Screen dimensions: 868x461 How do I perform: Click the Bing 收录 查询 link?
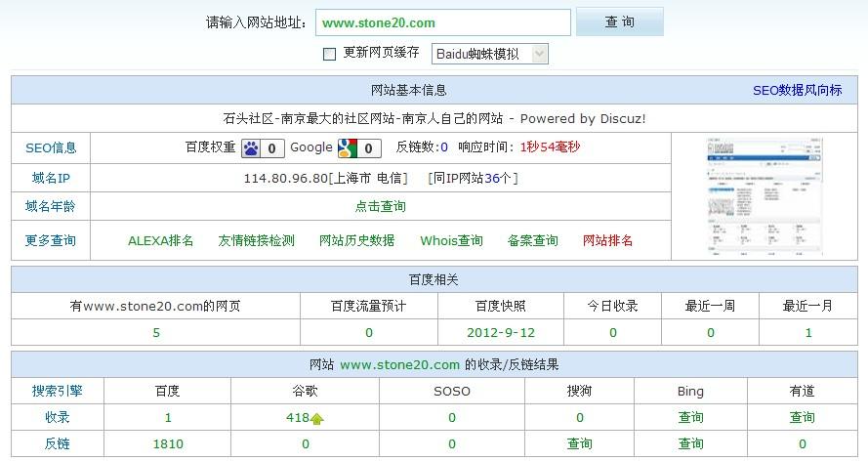691,417
